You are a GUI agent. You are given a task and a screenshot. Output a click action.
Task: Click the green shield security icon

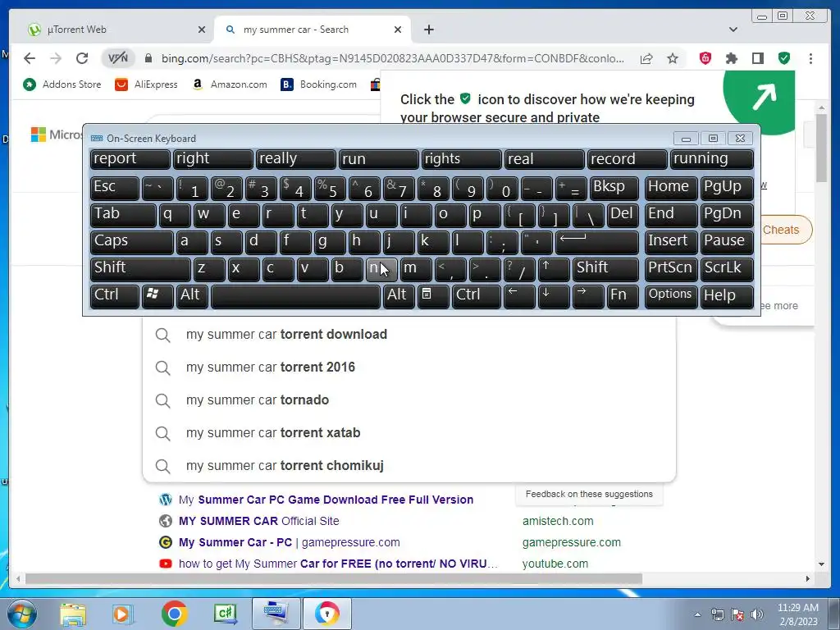tap(784, 58)
